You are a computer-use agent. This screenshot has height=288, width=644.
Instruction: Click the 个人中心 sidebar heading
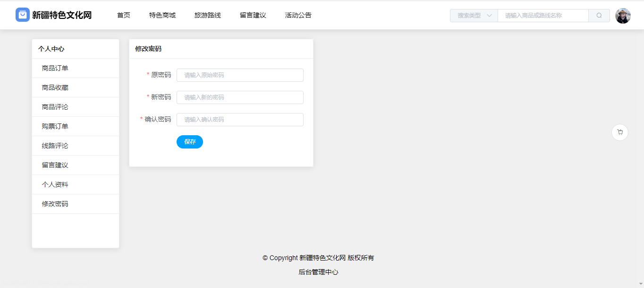click(x=51, y=49)
